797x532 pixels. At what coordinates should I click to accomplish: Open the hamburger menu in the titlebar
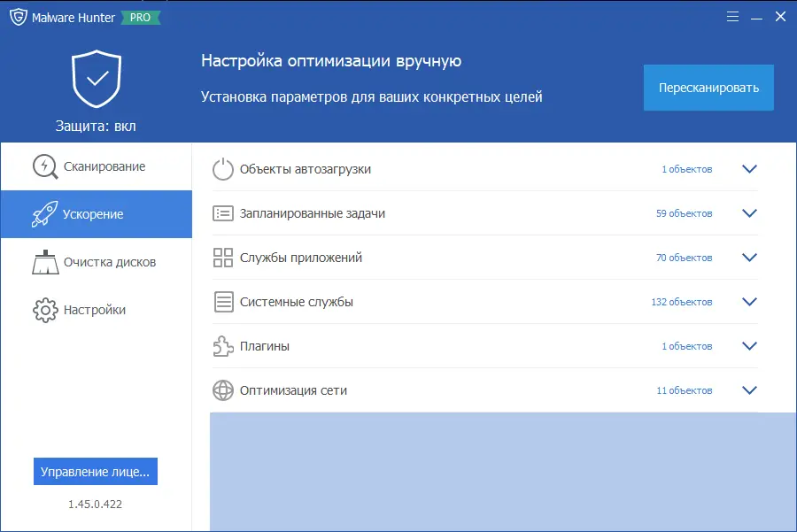click(732, 16)
